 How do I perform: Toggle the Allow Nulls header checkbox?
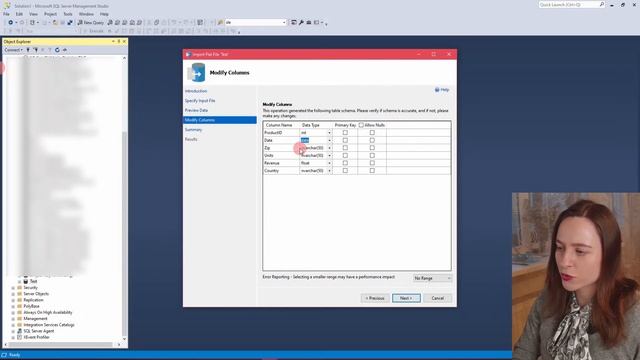[x=361, y=125]
